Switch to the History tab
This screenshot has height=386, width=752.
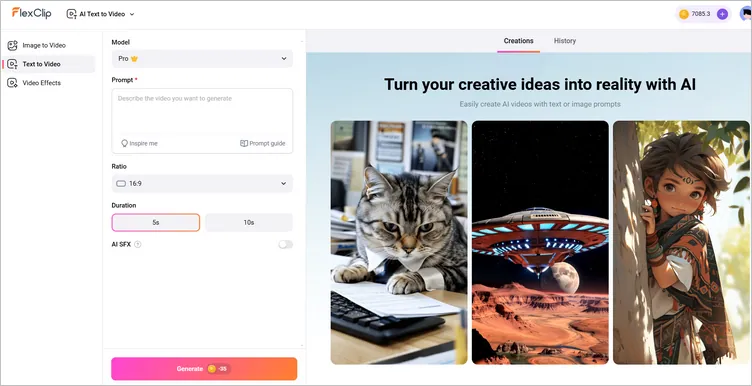coord(564,41)
